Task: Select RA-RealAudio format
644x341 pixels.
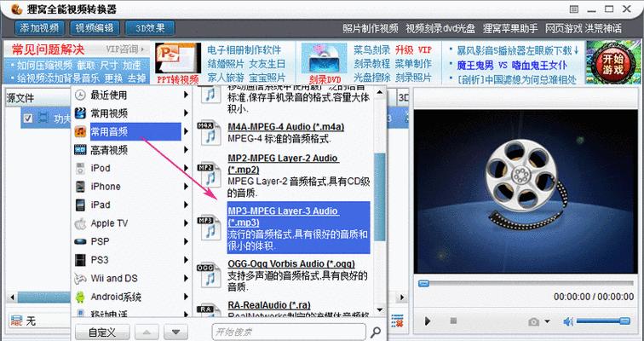Action: click(269, 305)
